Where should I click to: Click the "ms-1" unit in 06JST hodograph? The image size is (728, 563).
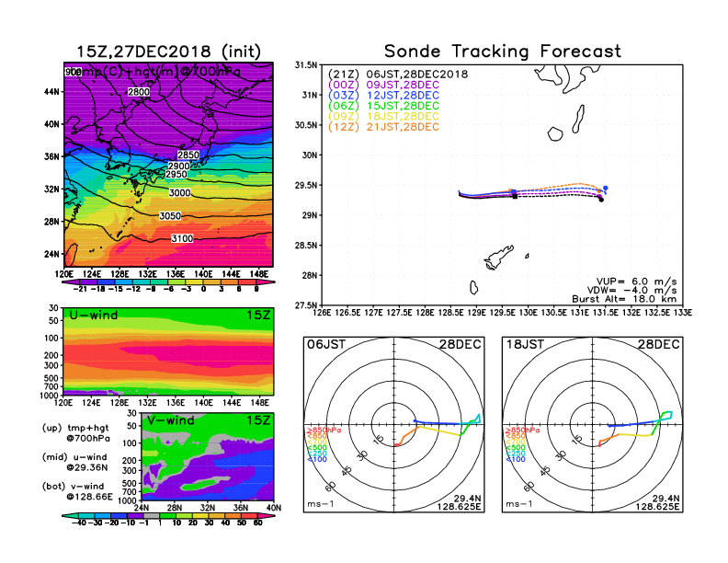(x=321, y=504)
